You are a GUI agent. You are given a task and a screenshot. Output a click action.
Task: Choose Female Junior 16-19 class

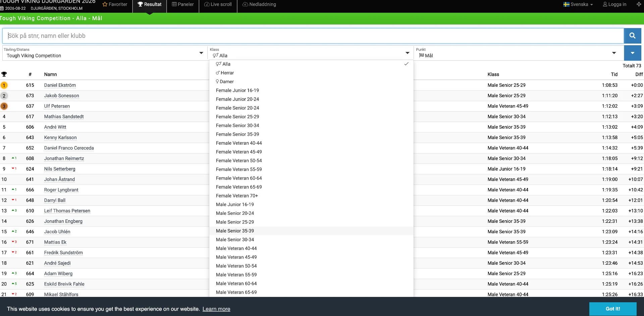[311, 90]
